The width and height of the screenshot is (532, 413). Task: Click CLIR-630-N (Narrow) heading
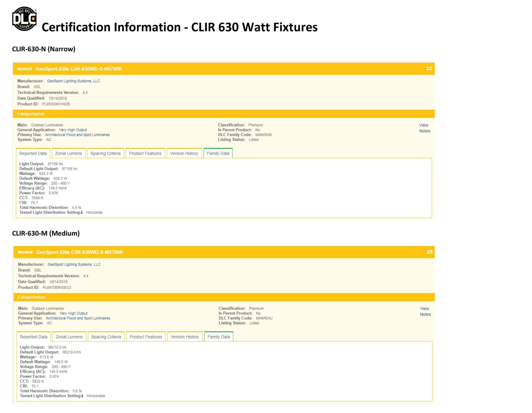[x=44, y=49]
